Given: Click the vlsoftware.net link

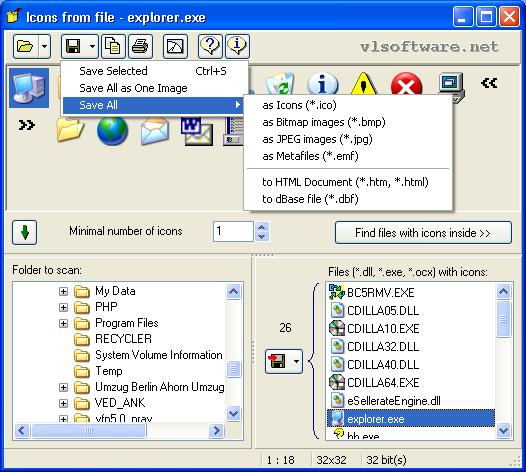Looking at the screenshot, I should tap(429, 46).
